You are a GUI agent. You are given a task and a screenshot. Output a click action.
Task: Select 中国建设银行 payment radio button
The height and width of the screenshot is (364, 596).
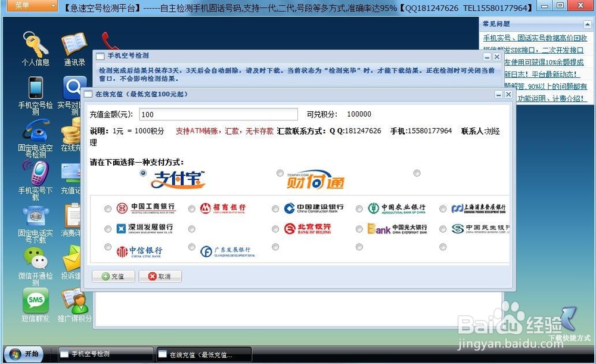pyautogui.click(x=275, y=209)
